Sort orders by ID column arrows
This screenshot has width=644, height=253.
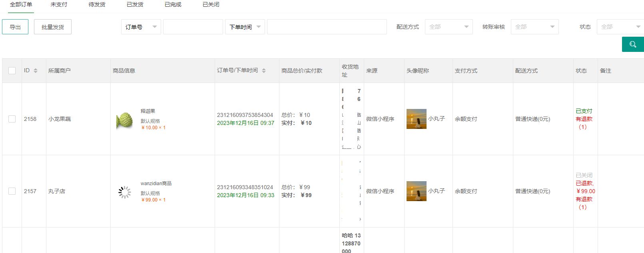[36, 71]
